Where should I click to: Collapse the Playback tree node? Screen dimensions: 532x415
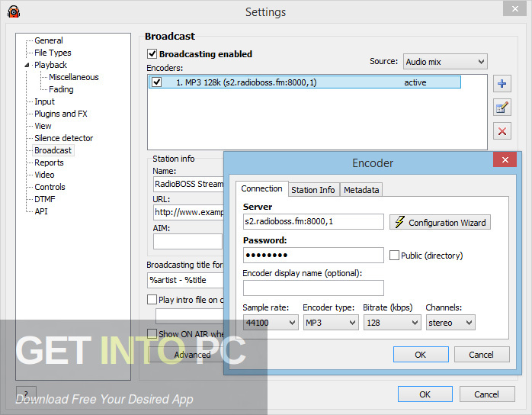[x=27, y=65]
